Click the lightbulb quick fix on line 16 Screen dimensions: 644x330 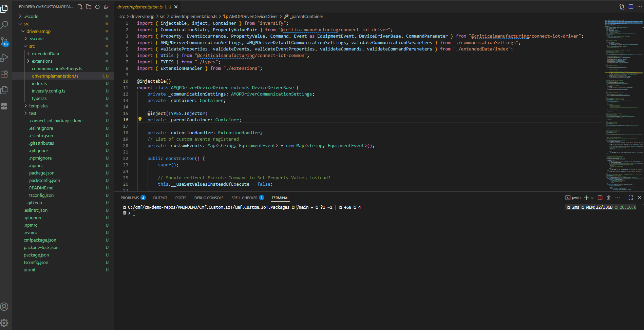pos(140,119)
